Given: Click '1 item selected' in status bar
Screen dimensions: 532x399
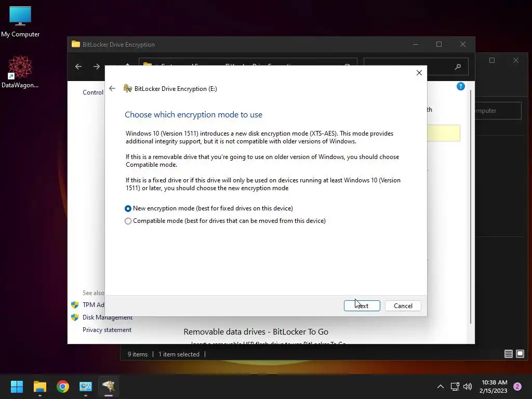Looking at the screenshot, I should tap(179, 354).
